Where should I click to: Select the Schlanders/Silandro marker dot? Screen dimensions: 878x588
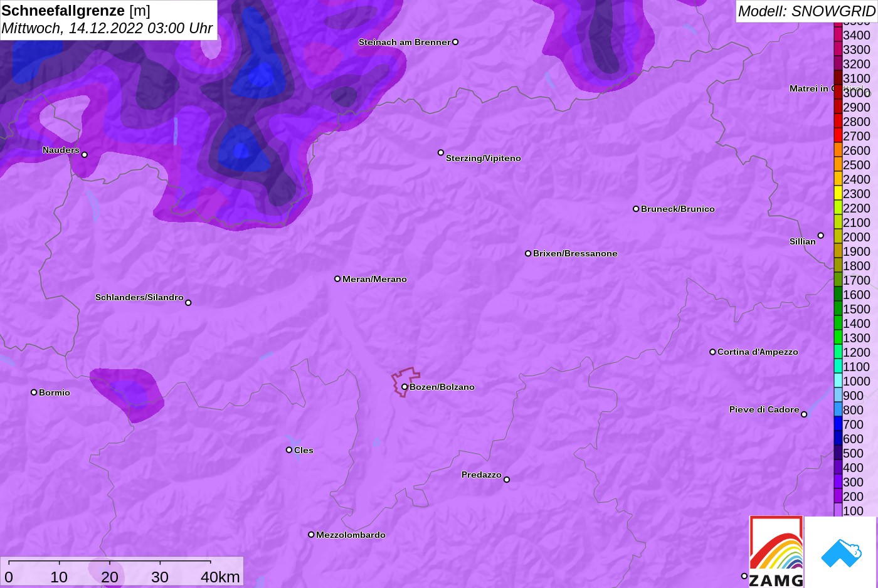coord(188,303)
